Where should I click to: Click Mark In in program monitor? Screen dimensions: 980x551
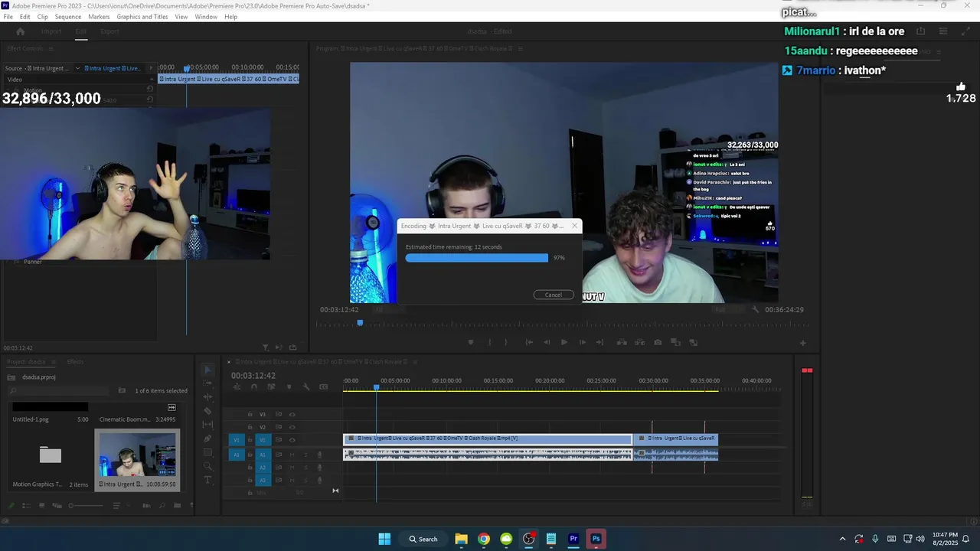point(490,342)
